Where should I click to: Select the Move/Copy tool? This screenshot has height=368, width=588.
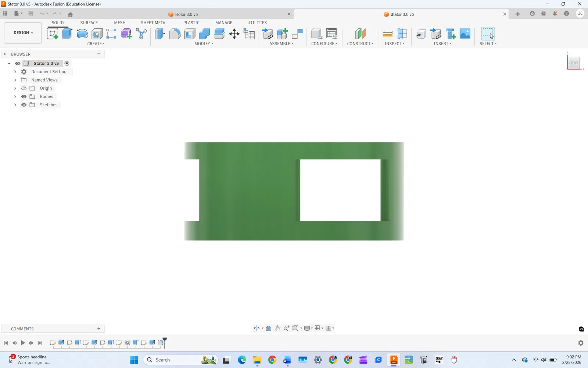pos(234,34)
